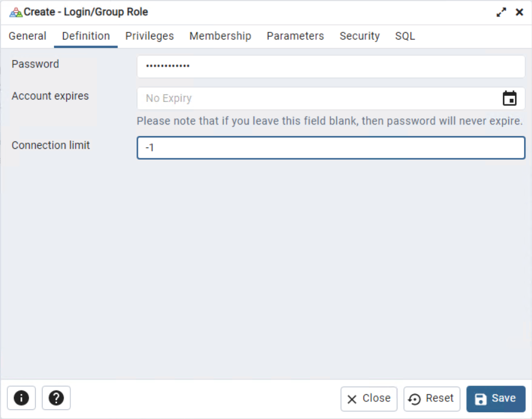The image size is (532, 419).
Task: Open help with the question mark icon
Action: click(56, 398)
